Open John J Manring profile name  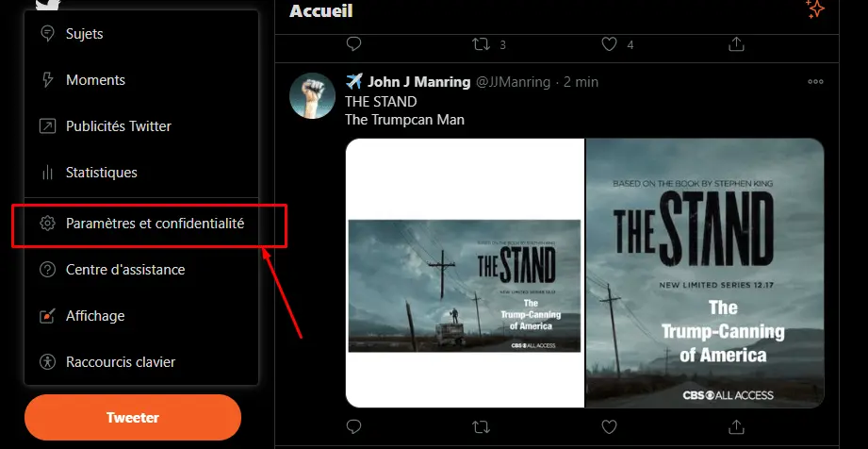418,82
